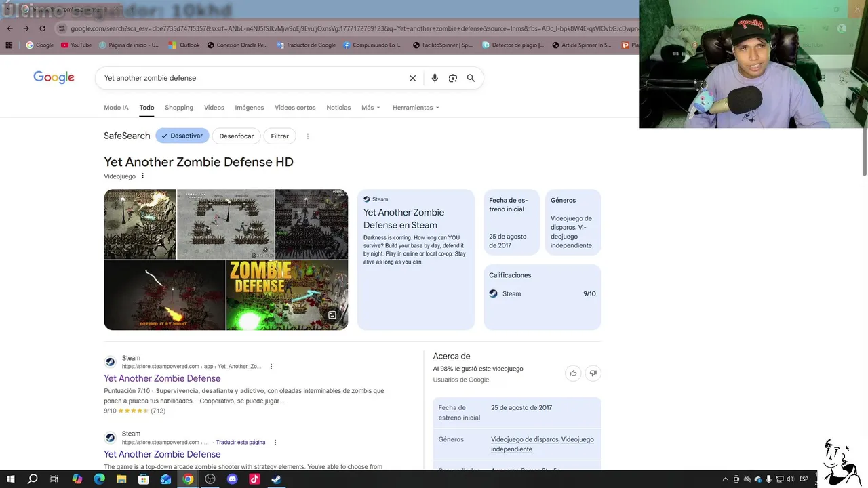868x488 pixels.
Task: Open Traductor de Google bookmark
Action: [x=306, y=45]
